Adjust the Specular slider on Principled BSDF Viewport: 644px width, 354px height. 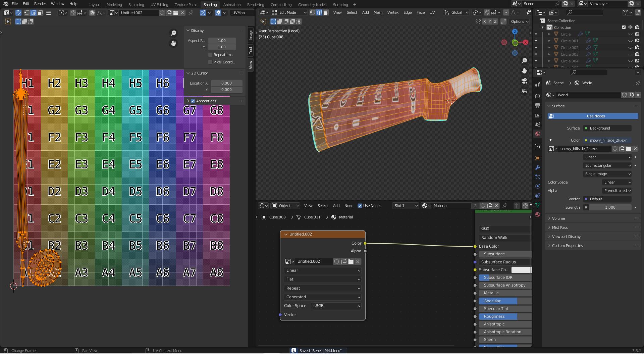click(505, 301)
